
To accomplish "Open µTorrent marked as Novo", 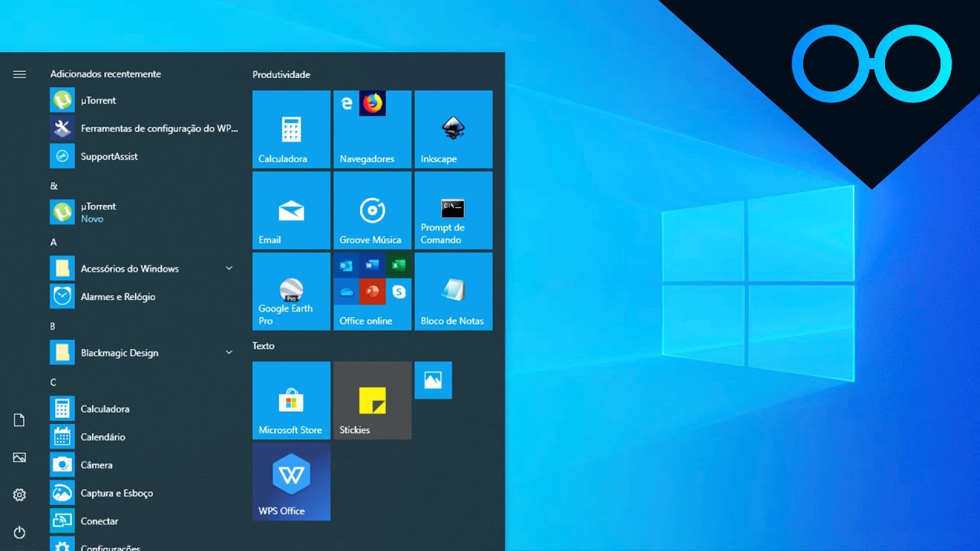I will coord(144,212).
